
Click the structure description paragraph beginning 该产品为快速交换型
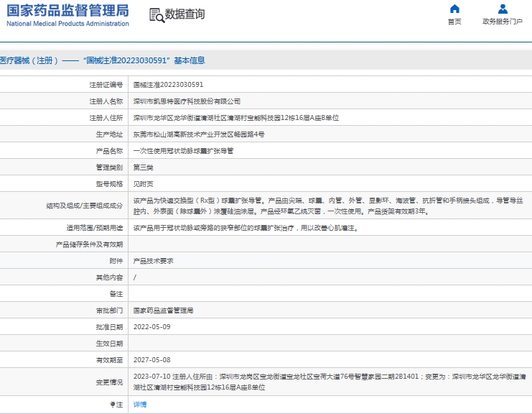tap(328, 206)
